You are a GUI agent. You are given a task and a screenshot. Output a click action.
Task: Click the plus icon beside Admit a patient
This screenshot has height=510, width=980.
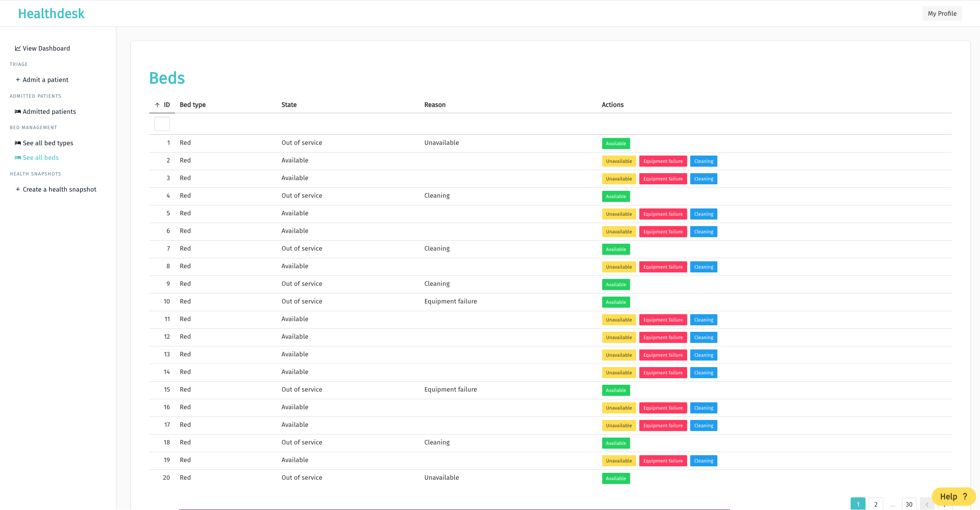[x=18, y=80]
